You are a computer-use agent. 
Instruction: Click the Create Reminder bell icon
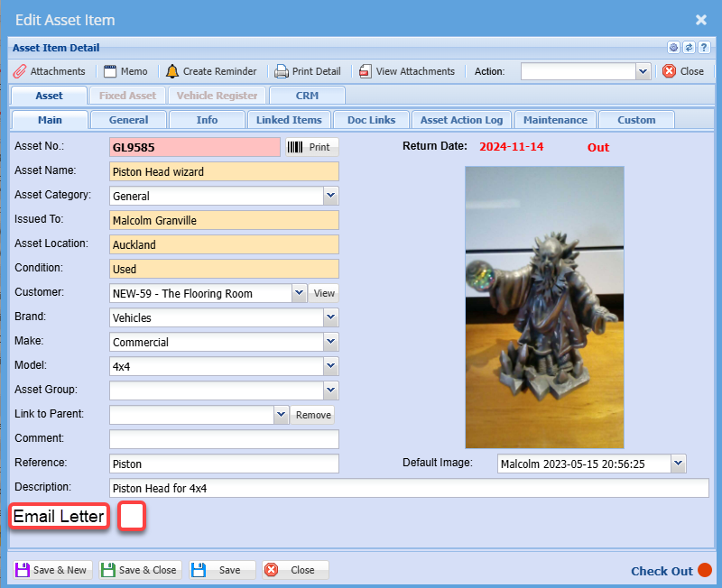pos(172,71)
